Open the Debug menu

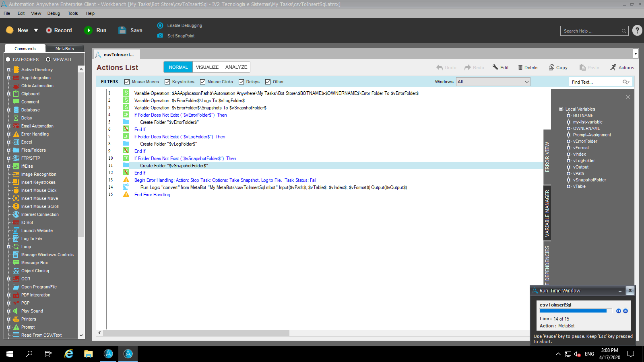[54, 13]
